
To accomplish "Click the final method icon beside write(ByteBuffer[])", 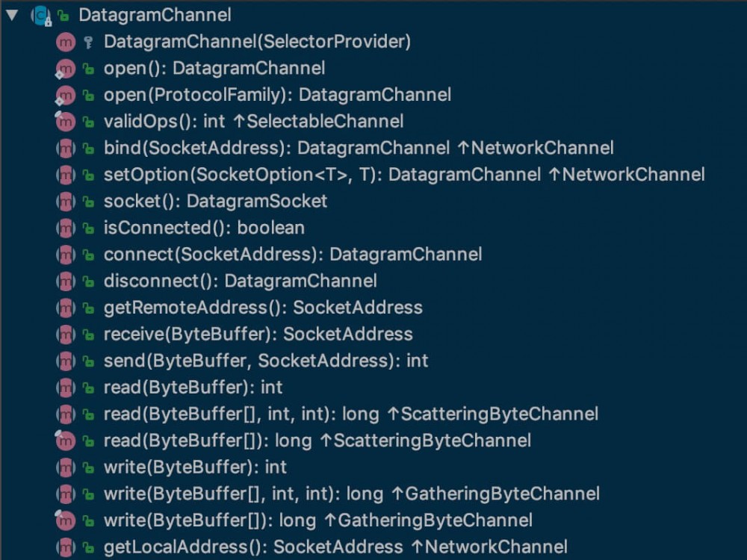I will [x=65, y=520].
